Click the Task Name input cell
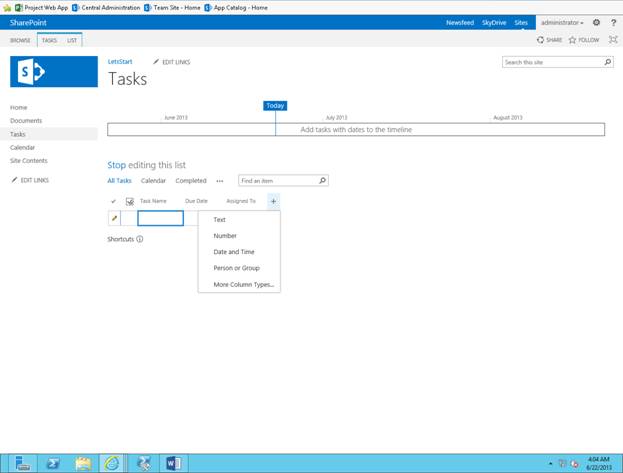This screenshot has width=623, height=473. 161,218
